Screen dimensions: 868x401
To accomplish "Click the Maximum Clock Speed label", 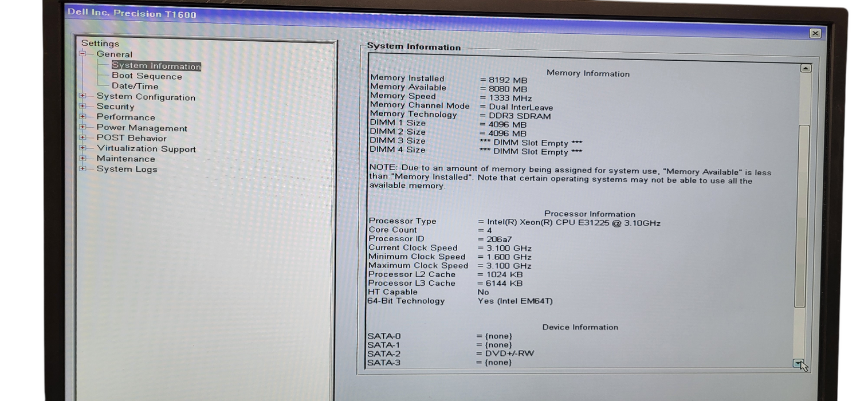I will (x=418, y=265).
